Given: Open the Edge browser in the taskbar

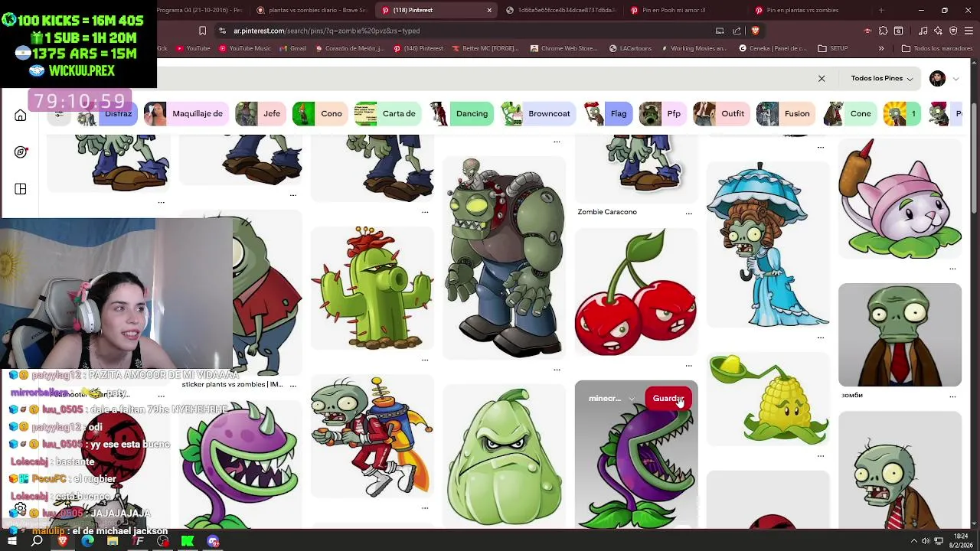Looking at the screenshot, I should tap(87, 541).
